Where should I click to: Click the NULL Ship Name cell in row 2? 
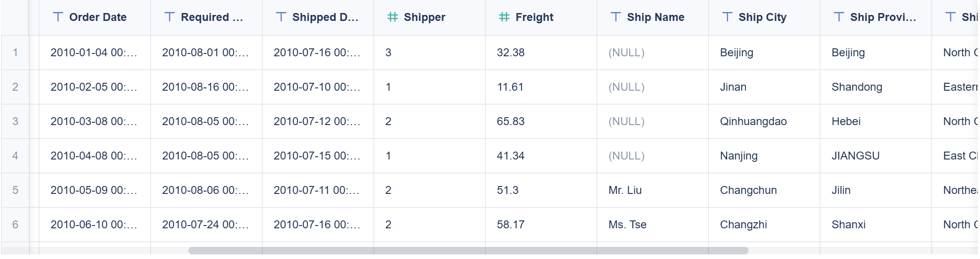(626, 87)
